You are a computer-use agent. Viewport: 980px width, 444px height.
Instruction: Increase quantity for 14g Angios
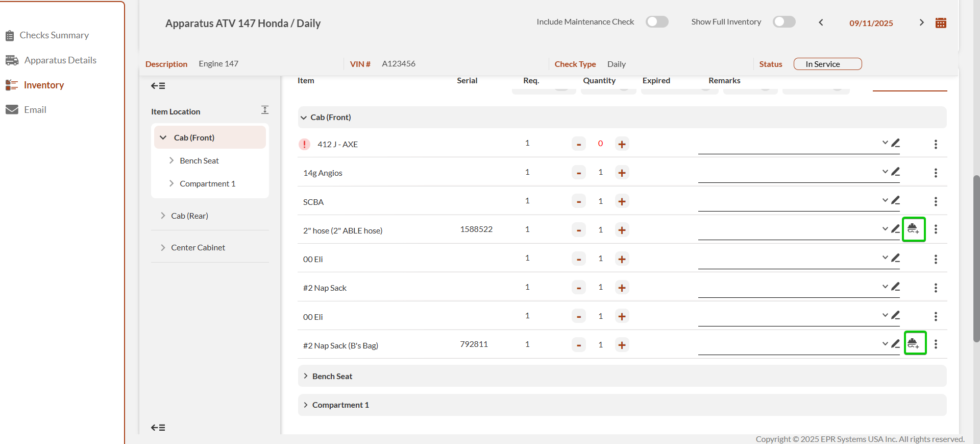tap(622, 173)
